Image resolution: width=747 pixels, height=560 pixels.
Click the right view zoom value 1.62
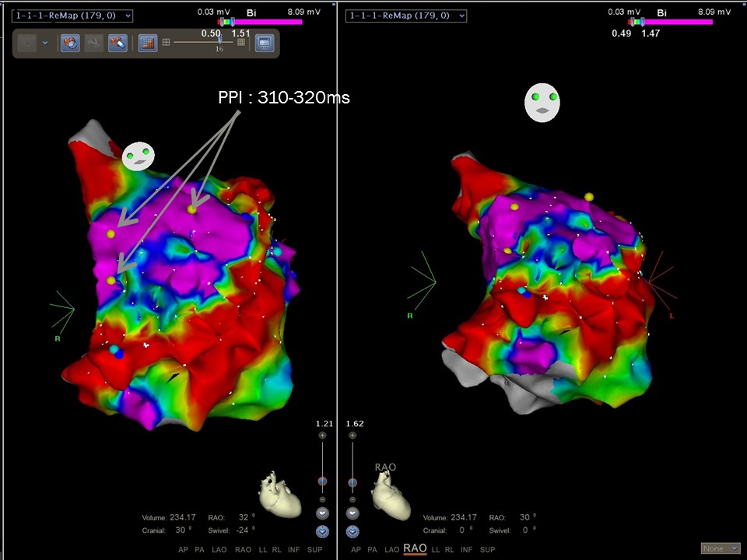(x=355, y=423)
